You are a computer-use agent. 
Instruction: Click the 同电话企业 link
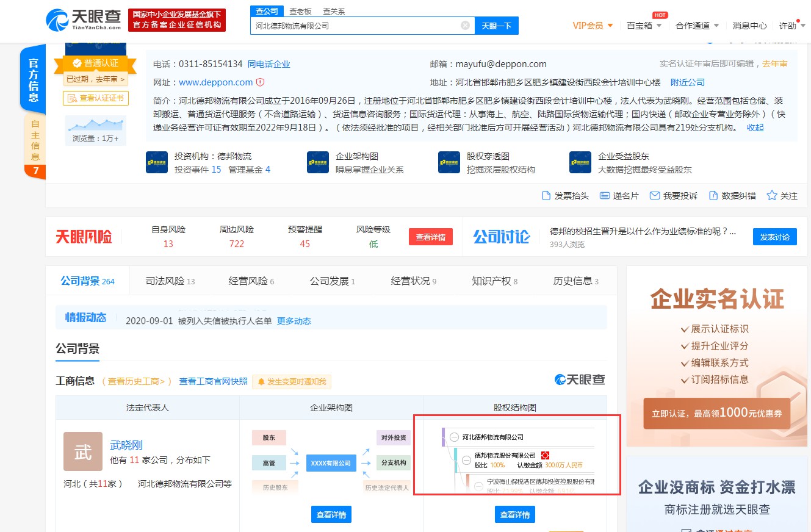269,64
